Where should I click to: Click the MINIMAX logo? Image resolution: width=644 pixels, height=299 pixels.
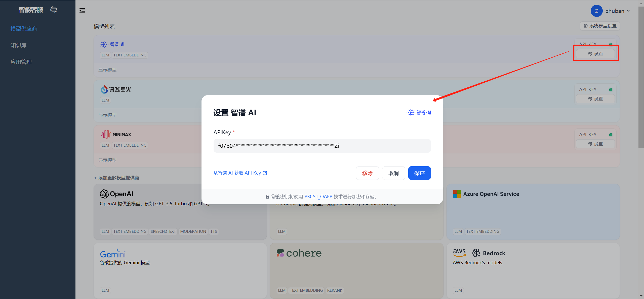116,135
